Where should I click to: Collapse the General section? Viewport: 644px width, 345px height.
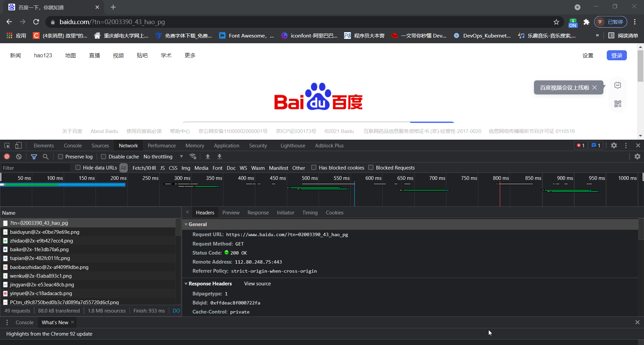186,224
